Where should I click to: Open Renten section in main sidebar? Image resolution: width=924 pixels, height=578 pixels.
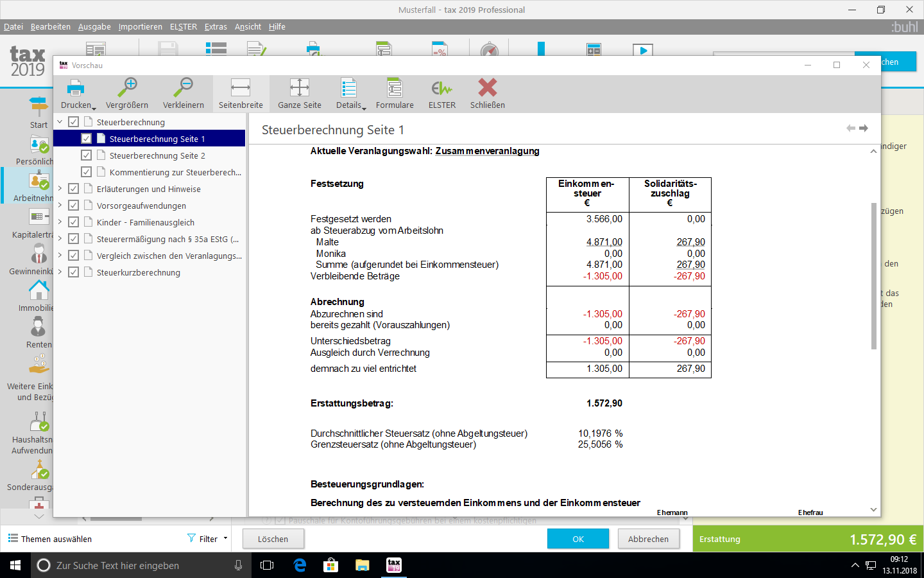(38, 333)
